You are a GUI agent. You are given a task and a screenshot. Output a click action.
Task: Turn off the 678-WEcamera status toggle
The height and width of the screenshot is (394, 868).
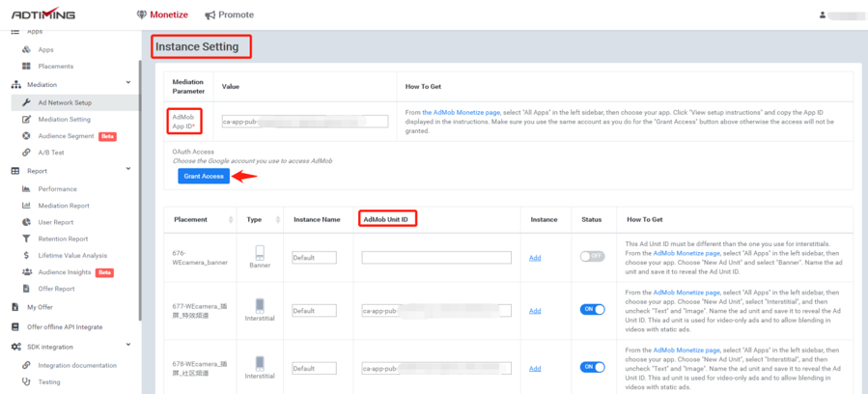[x=592, y=367]
